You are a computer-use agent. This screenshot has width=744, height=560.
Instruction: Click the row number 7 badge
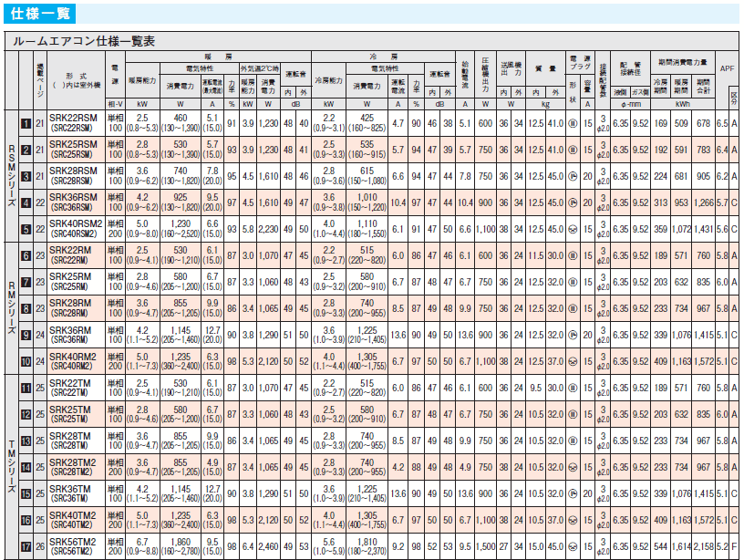click(x=26, y=283)
